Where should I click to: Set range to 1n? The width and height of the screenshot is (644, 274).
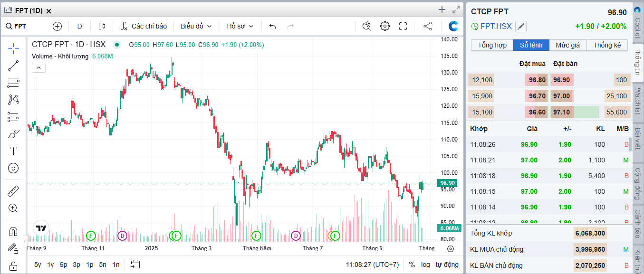click(x=116, y=265)
